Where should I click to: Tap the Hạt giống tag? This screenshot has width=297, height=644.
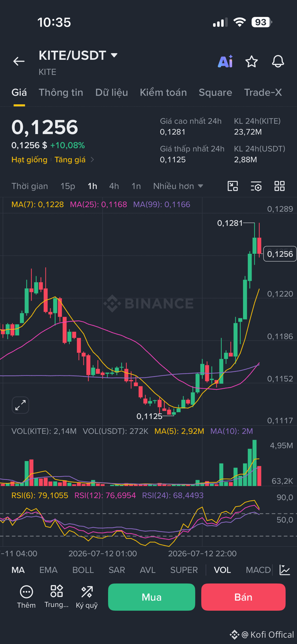coord(29,160)
